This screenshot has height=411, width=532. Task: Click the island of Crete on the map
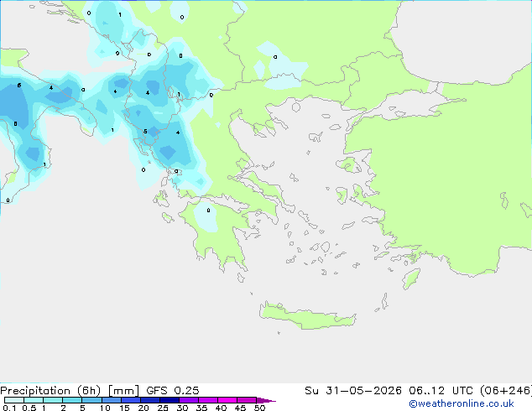pyautogui.click(x=307, y=315)
